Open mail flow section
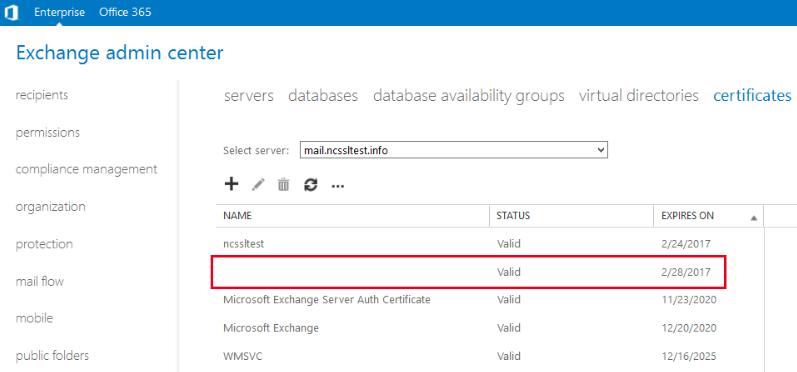The height and width of the screenshot is (372, 797). tap(40, 281)
